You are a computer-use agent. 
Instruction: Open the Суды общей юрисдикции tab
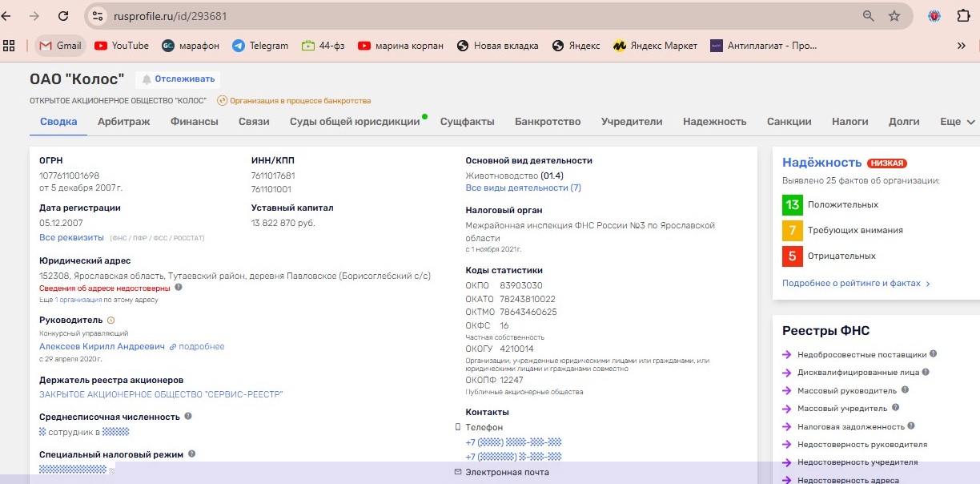355,122
